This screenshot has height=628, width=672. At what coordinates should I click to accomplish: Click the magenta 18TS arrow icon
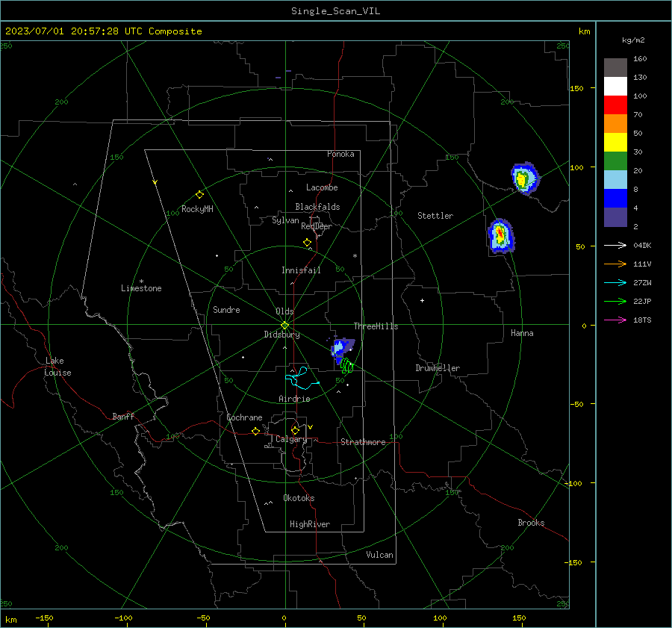pyautogui.click(x=615, y=320)
